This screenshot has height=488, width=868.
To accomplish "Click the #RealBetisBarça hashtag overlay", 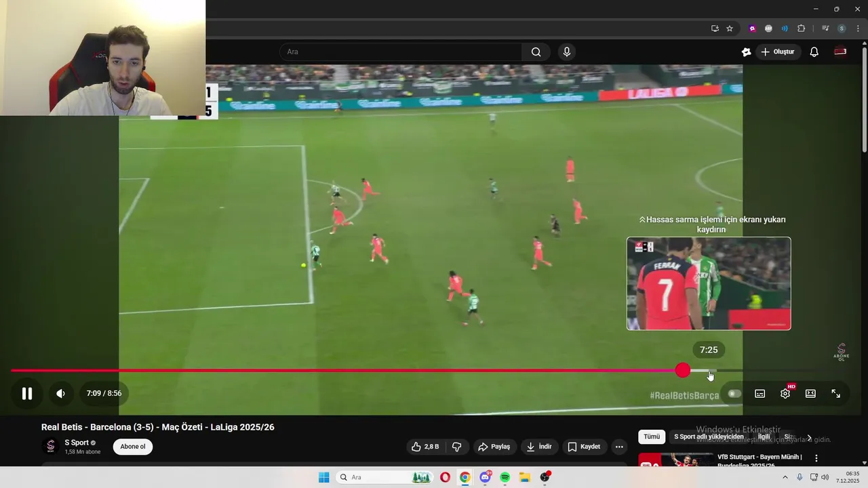I will pyautogui.click(x=684, y=395).
